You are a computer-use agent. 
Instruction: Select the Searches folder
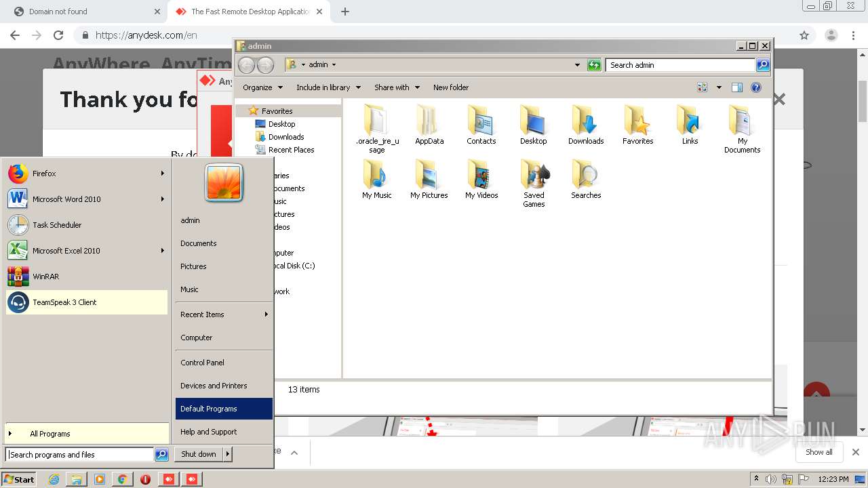[x=586, y=179]
